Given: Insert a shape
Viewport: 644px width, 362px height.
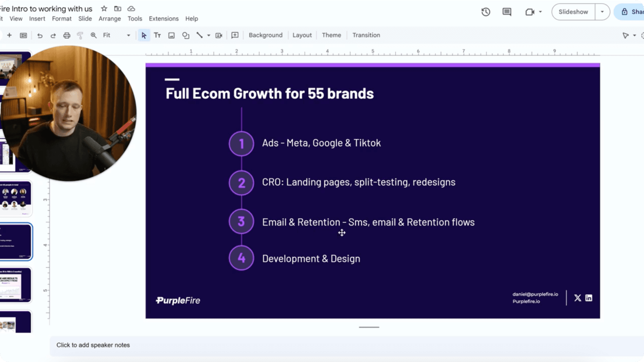Looking at the screenshot, I should (186, 35).
